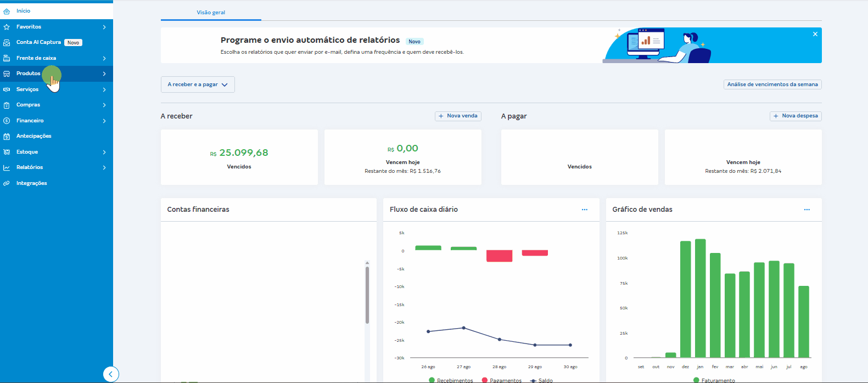Click the Integrações link icon
Screen dimensions: 868x383
point(7,183)
